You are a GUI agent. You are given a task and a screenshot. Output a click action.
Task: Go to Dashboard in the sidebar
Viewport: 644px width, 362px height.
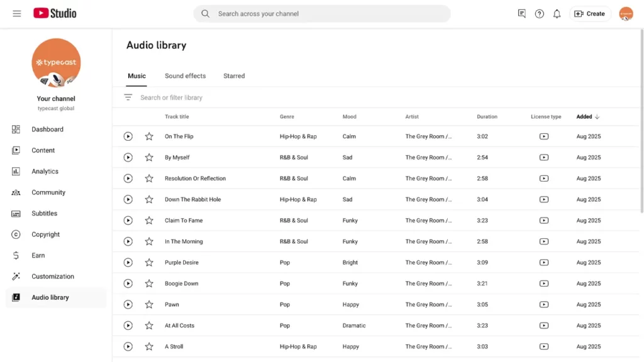click(x=56, y=129)
